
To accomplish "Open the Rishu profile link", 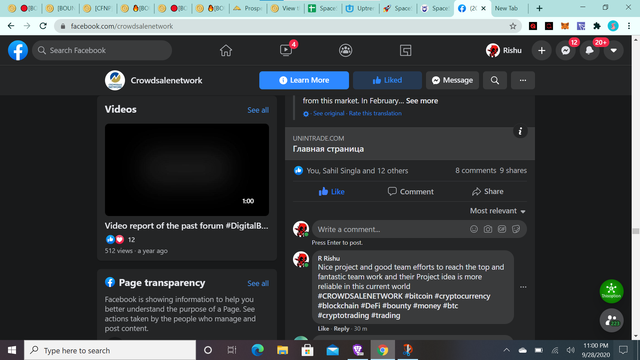I will coord(504,51).
